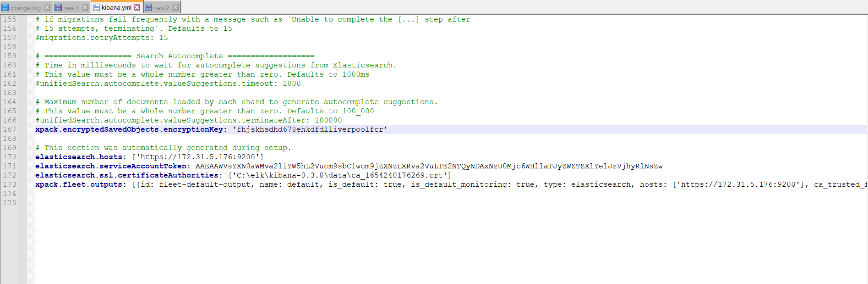The width and height of the screenshot is (868, 284).
Task: Click the '15 attempts, terminating' comment line
Action: [134, 28]
